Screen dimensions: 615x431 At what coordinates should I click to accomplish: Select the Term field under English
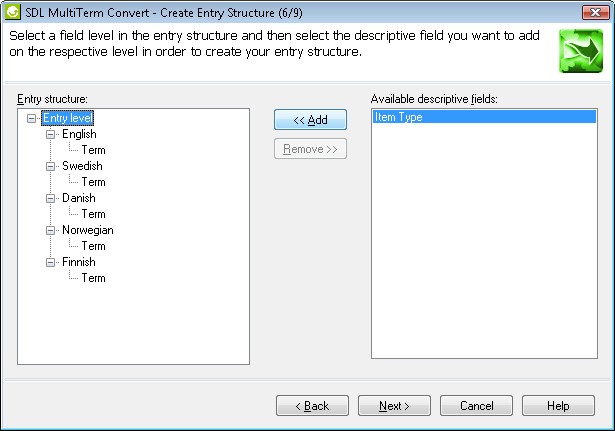[93, 150]
